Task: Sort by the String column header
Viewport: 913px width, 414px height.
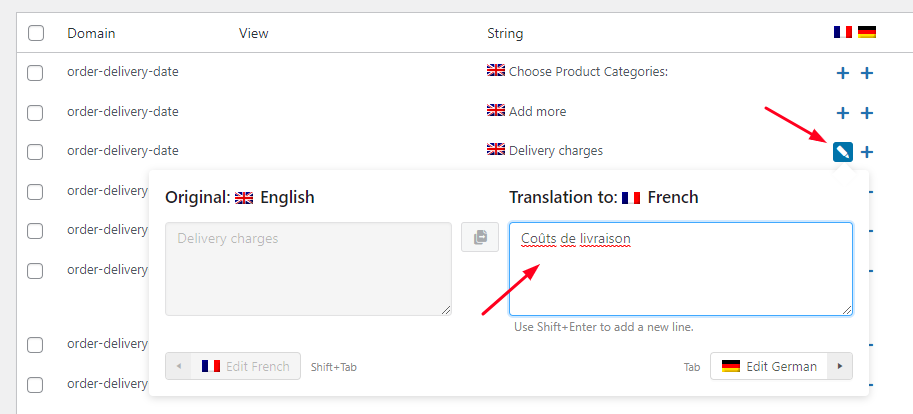Action: (x=505, y=33)
